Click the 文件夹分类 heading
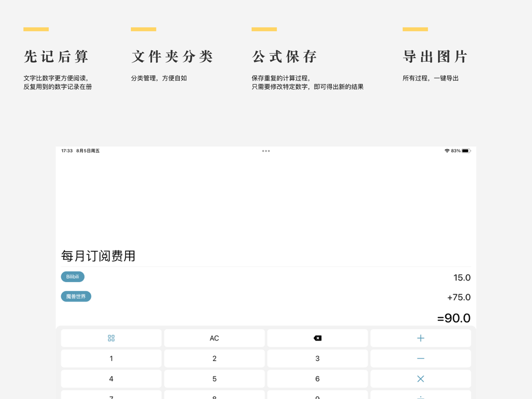The height and width of the screenshot is (399, 532). coord(172,56)
